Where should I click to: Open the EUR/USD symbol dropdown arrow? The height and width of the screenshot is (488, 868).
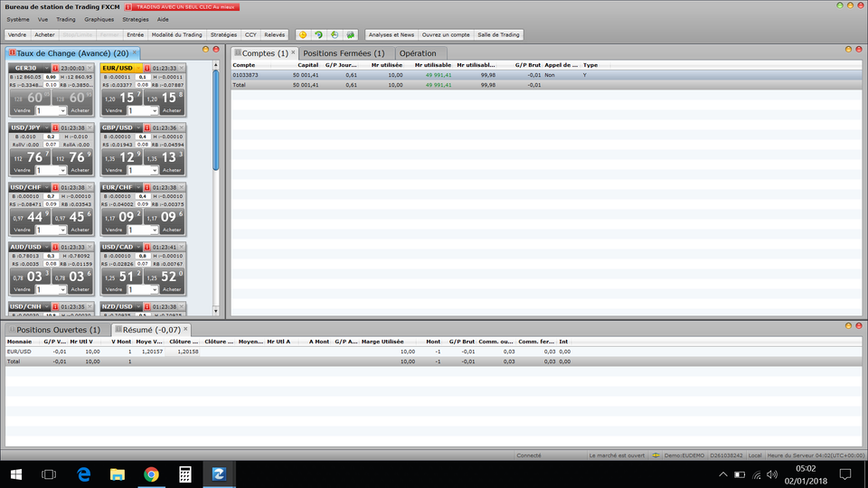pyautogui.click(x=138, y=68)
